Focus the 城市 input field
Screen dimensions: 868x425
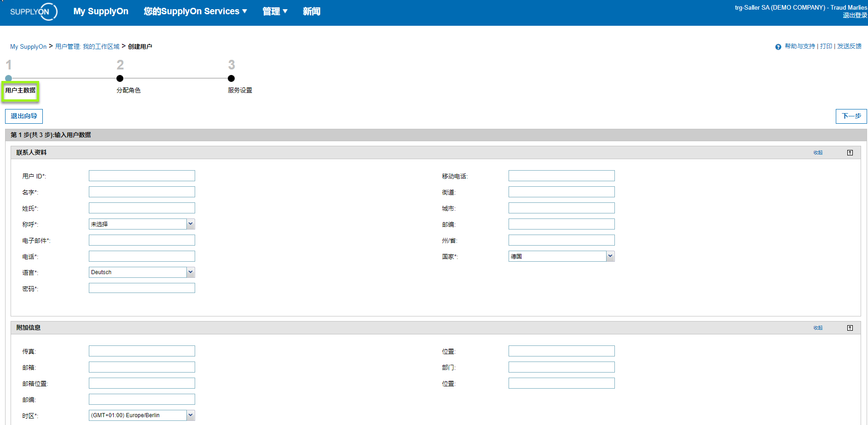(561, 208)
